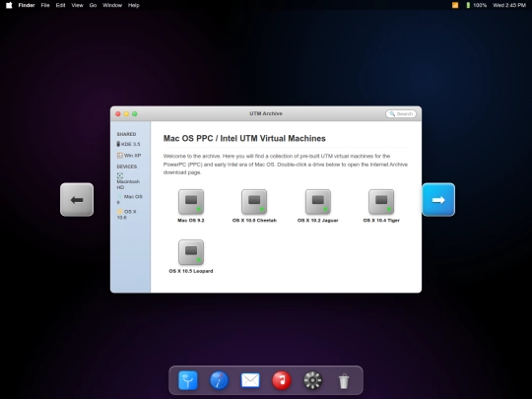This screenshot has height=399, width=532.
Task: Click the SHARED sidebar header
Action: (126, 134)
